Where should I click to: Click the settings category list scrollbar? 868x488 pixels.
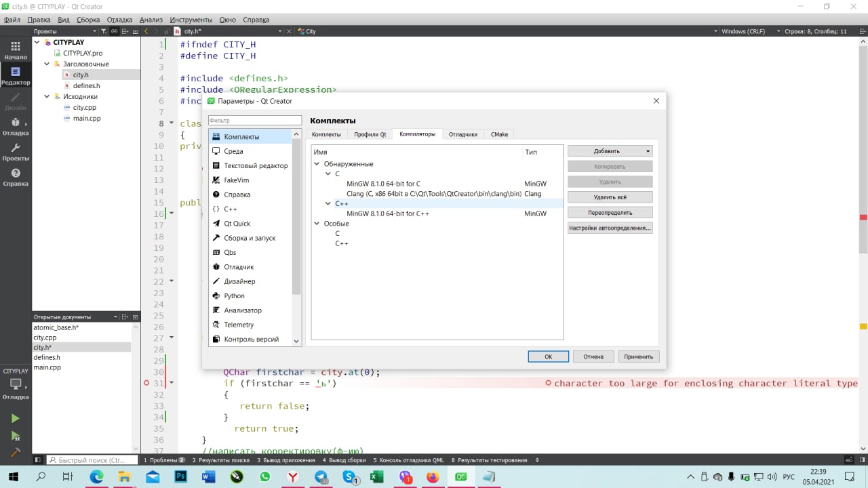pos(296,217)
